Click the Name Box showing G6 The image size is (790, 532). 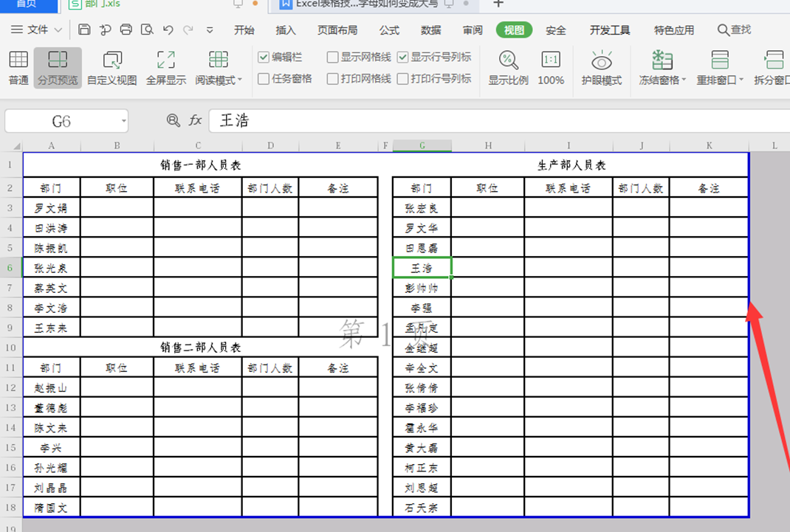(61, 121)
